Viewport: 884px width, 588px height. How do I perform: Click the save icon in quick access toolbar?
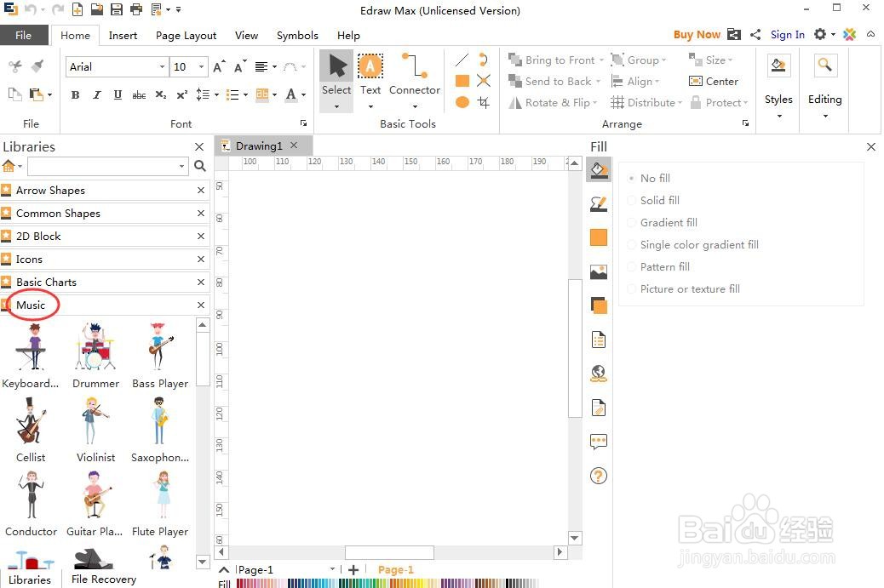click(116, 9)
